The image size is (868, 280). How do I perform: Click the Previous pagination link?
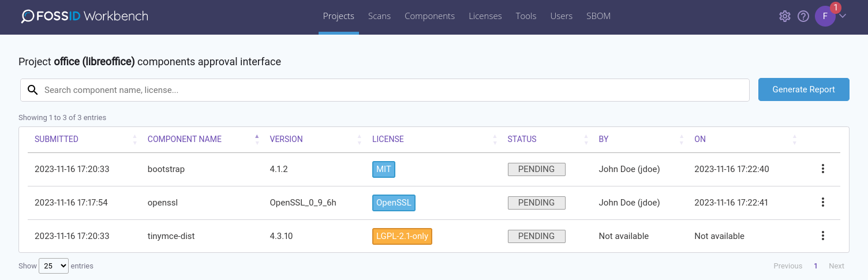click(788, 266)
